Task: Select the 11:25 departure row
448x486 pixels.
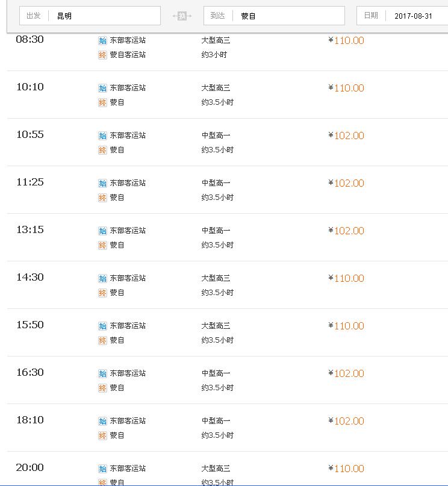Action: coord(228,190)
